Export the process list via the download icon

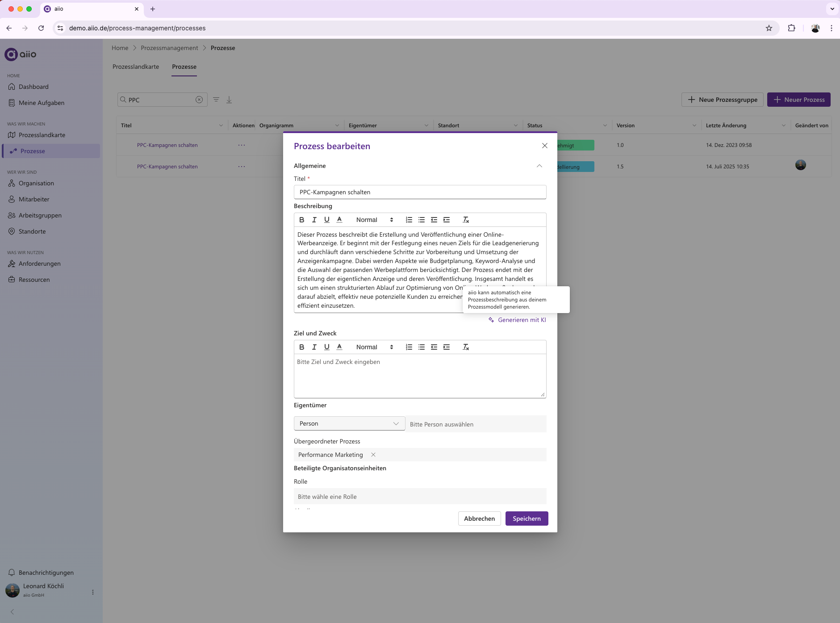(x=229, y=100)
